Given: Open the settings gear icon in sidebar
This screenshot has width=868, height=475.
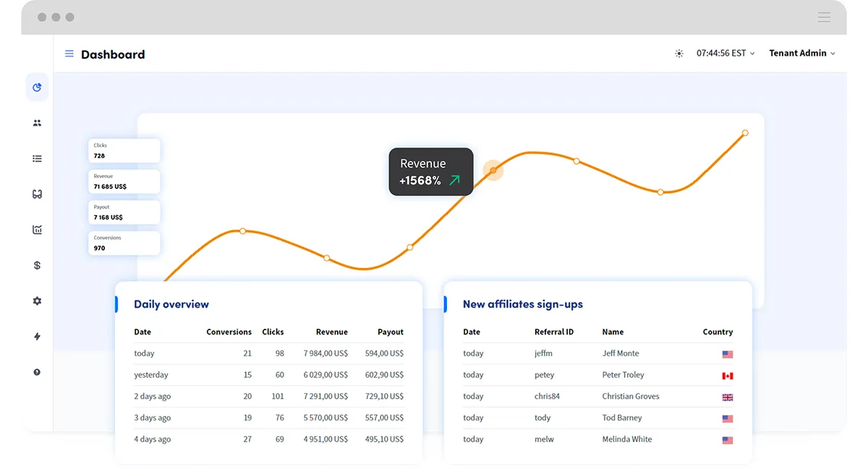Looking at the screenshot, I should (x=37, y=300).
